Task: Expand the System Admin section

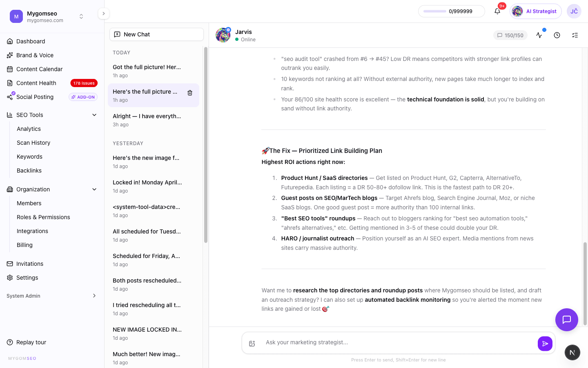Action: click(94, 296)
